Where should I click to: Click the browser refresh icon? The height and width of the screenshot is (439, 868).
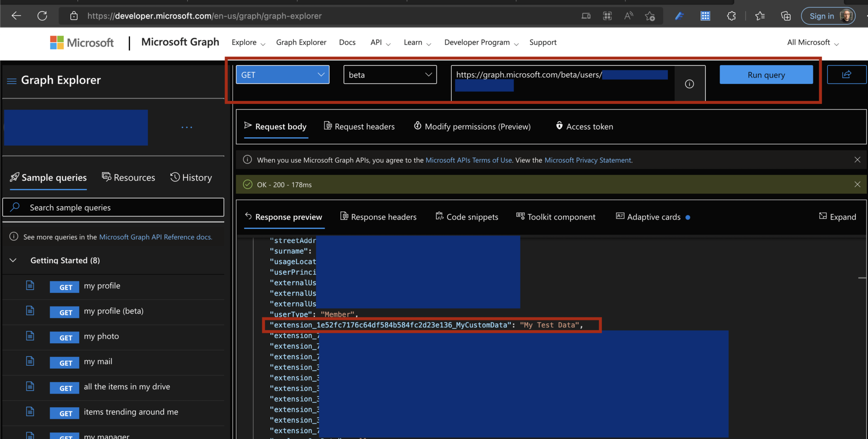tap(42, 16)
